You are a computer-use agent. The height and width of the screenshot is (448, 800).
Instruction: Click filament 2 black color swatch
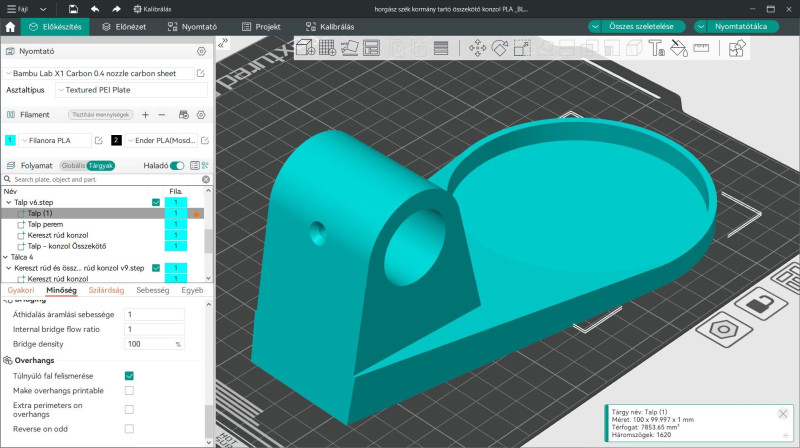(116, 140)
